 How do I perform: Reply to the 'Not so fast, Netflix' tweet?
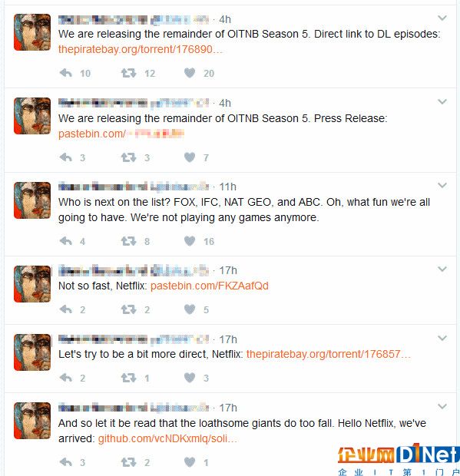click(x=66, y=309)
